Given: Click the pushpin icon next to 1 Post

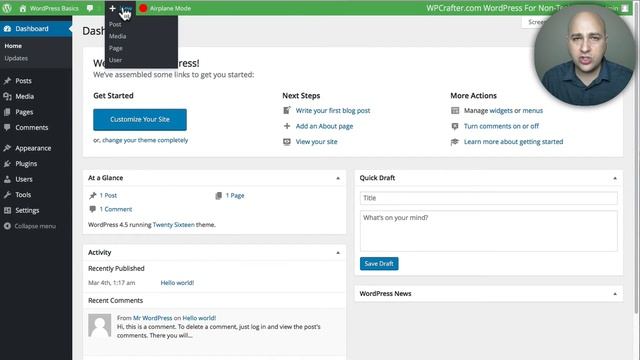Looking at the screenshot, I should (93, 196).
